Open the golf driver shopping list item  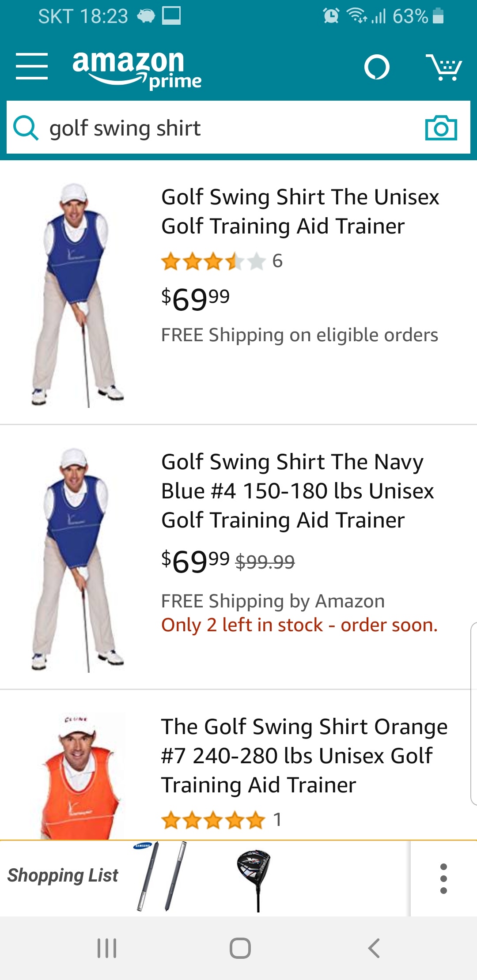tap(254, 878)
